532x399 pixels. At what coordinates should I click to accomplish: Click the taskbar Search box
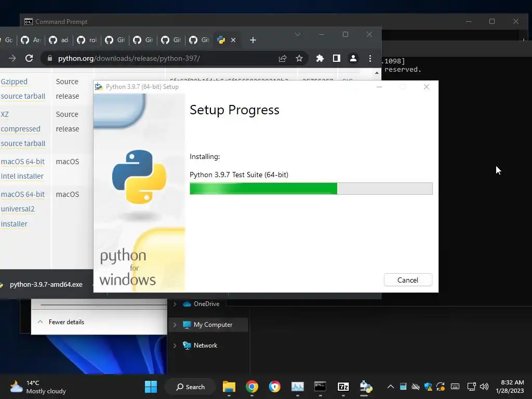tap(190, 387)
